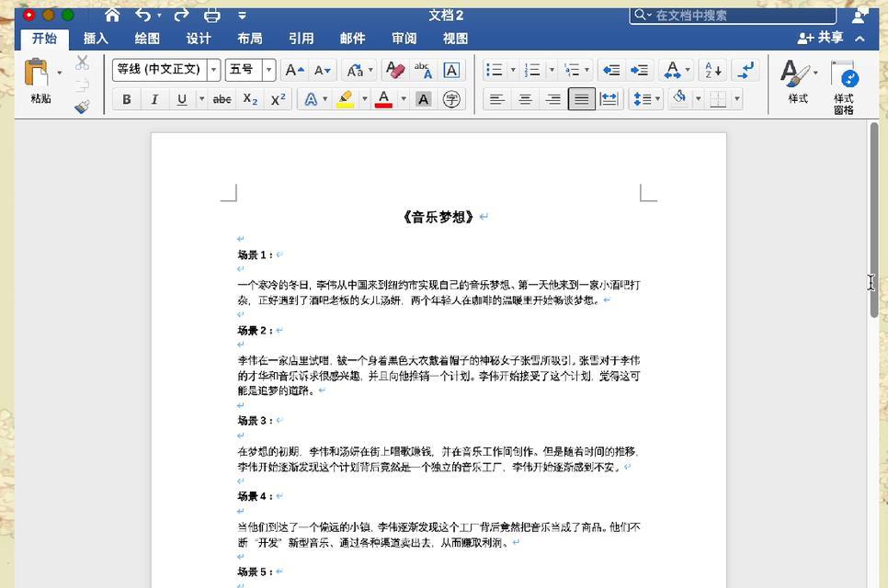
Task: Open font color dropdown arrow
Action: pyautogui.click(x=404, y=99)
